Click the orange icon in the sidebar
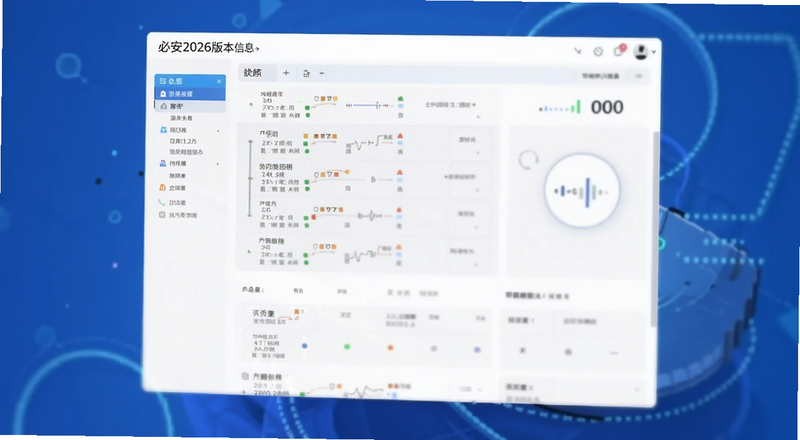800x440 pixels. pyautogui.click(x=162, y=188)
